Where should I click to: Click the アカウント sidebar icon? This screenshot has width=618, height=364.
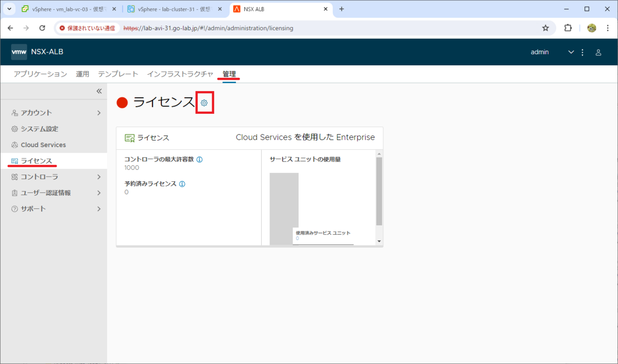click(x=14, y=113)
